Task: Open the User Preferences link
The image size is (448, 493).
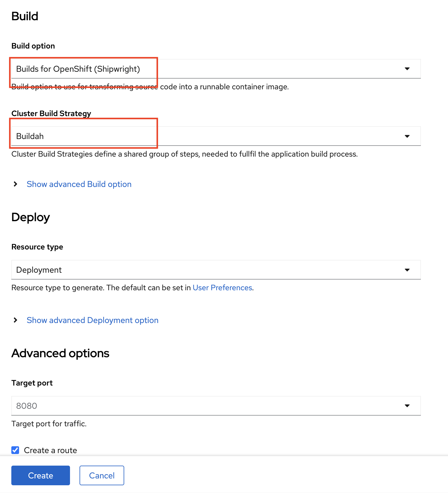Action: point(223,288)
